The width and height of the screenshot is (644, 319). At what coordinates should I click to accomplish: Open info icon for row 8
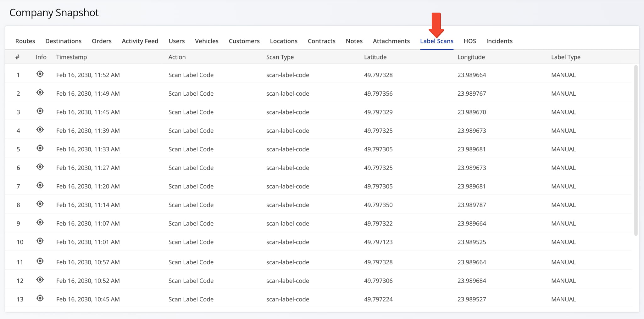pyautogui.click(x=40, y=204)
